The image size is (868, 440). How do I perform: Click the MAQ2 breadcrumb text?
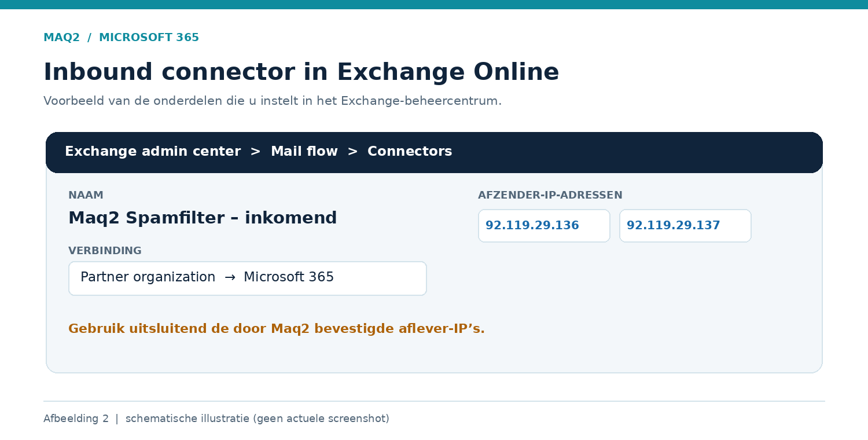click(62, 38)
